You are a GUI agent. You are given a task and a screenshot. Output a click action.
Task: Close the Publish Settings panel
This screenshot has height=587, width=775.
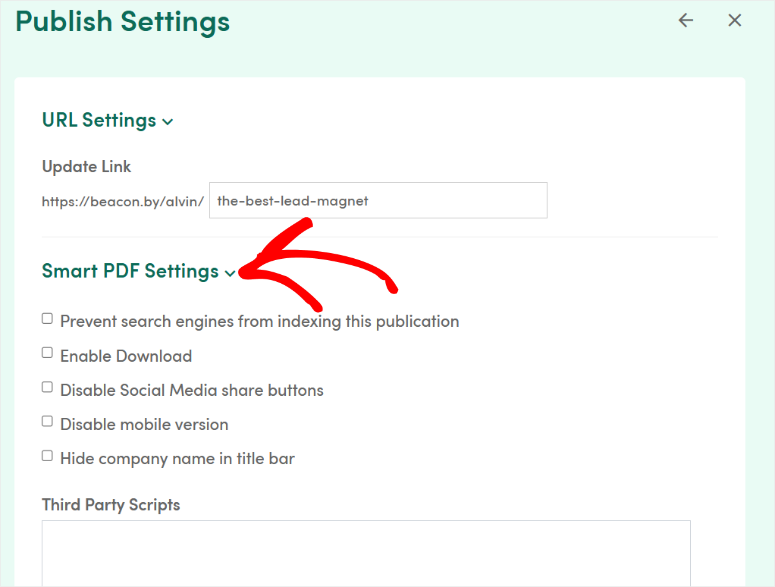coord(734,20)
